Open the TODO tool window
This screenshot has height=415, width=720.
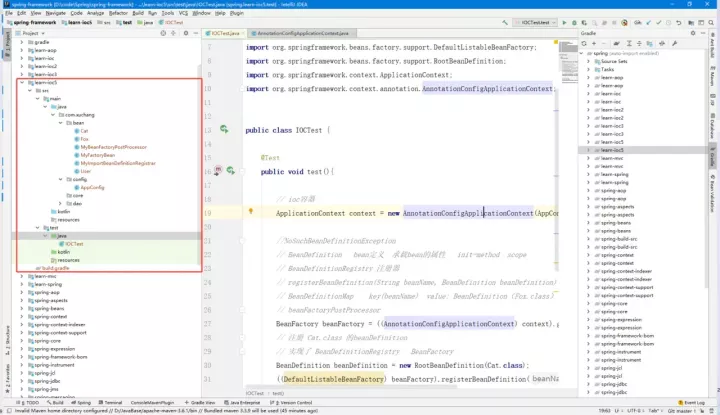(x=28, y=403)
